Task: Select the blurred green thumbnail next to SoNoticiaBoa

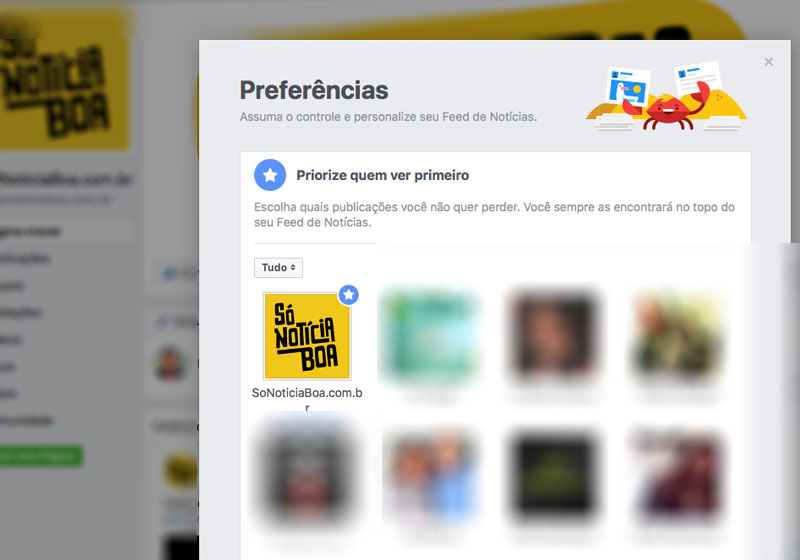Action: pyautogui.click(x=431, y=336)
